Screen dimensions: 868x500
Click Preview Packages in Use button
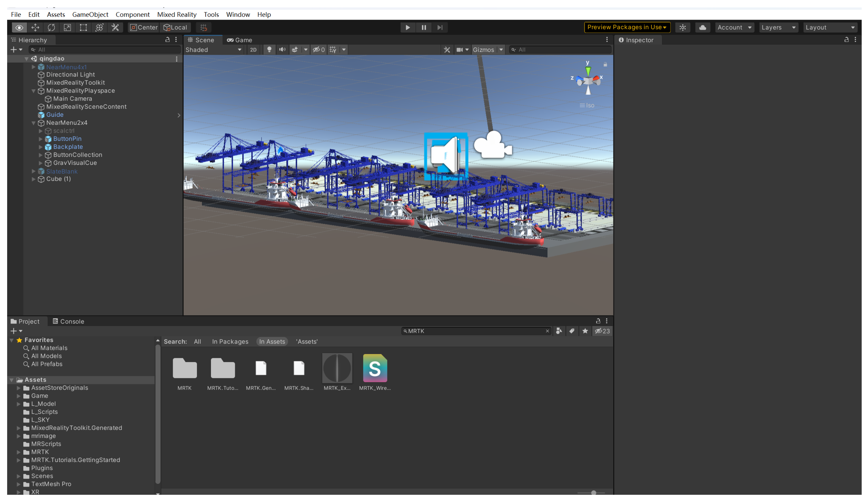pos(627,27)
